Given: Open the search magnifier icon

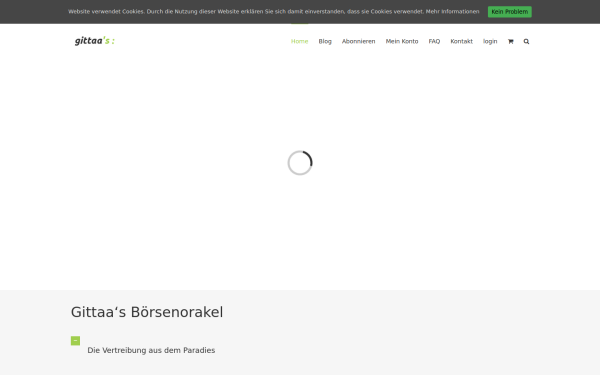Looking at the screenshot, I should 526,41.
